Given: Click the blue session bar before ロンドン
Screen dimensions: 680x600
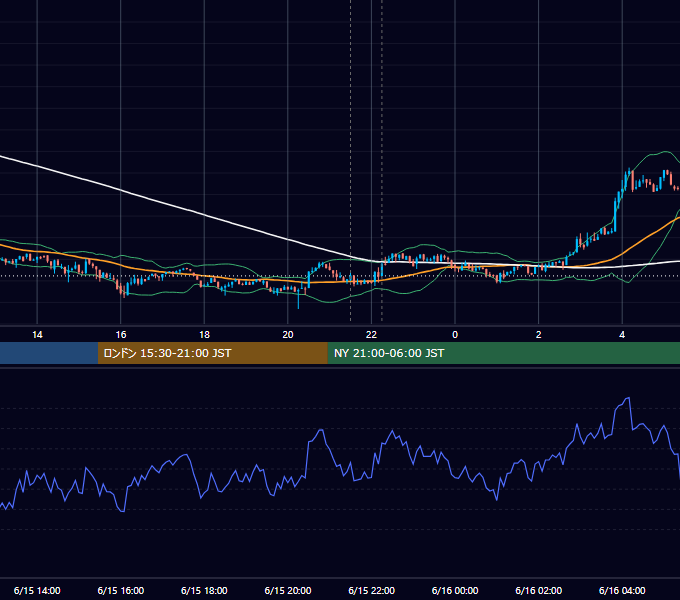Looking at the screenshot, I should (x=49, y=353).
